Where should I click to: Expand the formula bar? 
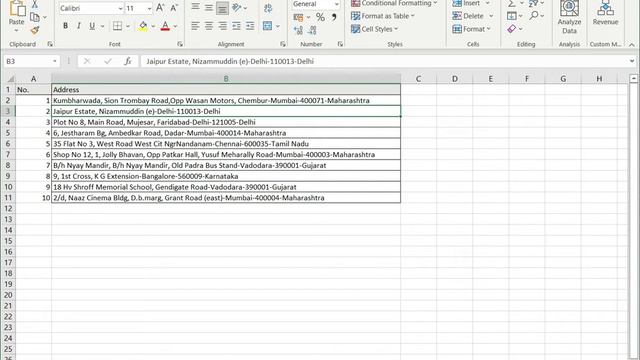click(x=632, y=61)
